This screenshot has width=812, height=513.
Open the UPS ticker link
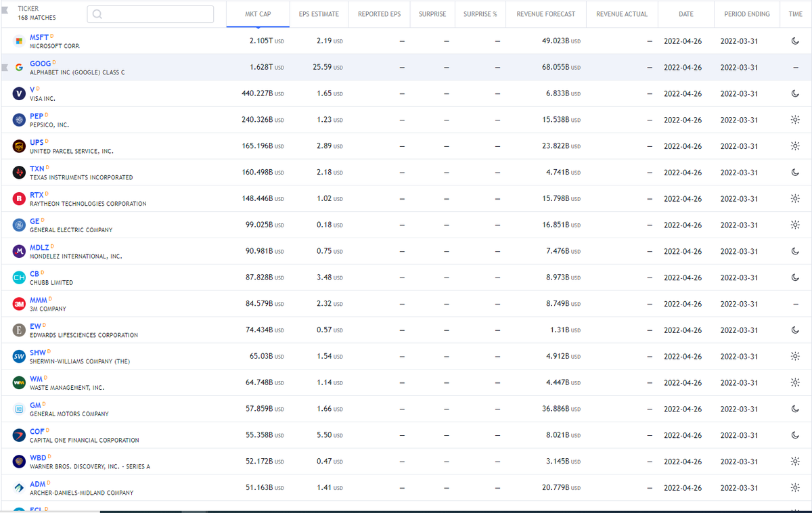pyautogui.click(x=37, y=143)
